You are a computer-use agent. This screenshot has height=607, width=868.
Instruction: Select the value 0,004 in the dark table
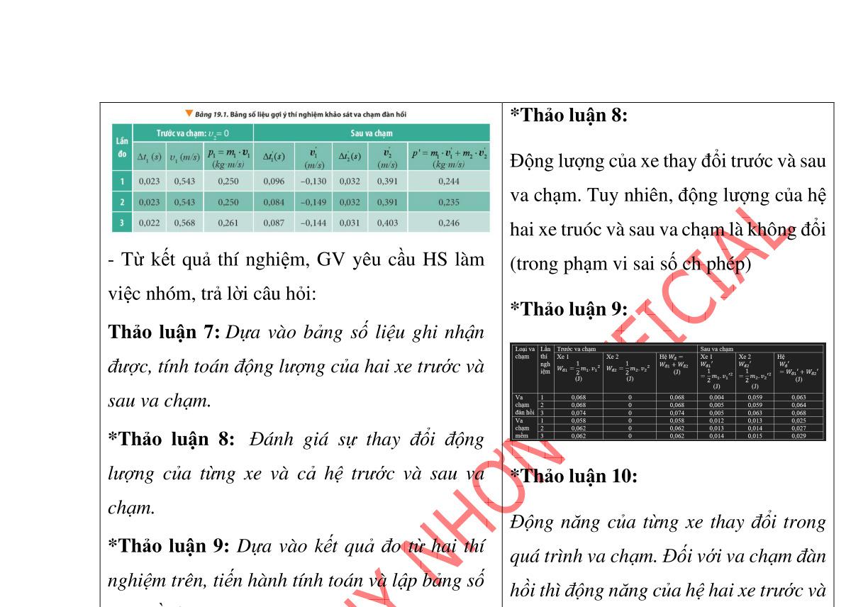tap(716, 397)
